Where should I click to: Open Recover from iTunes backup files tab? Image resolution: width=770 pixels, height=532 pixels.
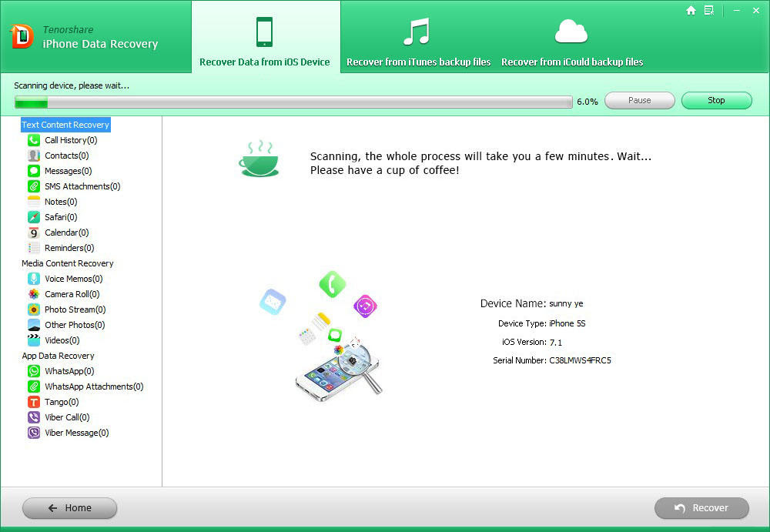coord(418,37)
